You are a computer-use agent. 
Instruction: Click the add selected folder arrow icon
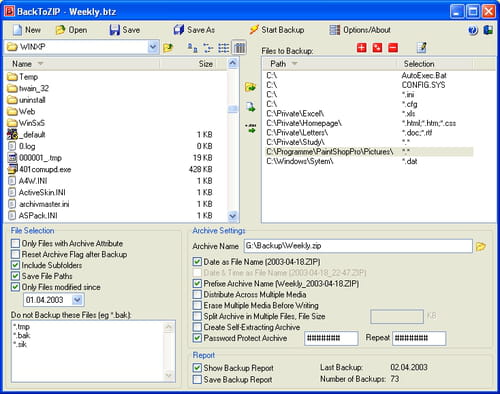(x=250, y=87)
